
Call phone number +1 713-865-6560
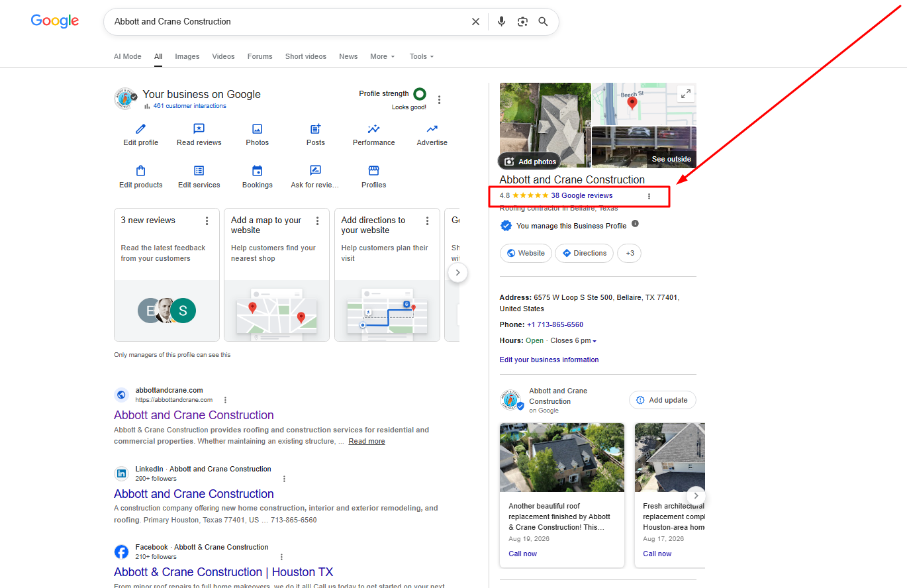pos(555,324)
